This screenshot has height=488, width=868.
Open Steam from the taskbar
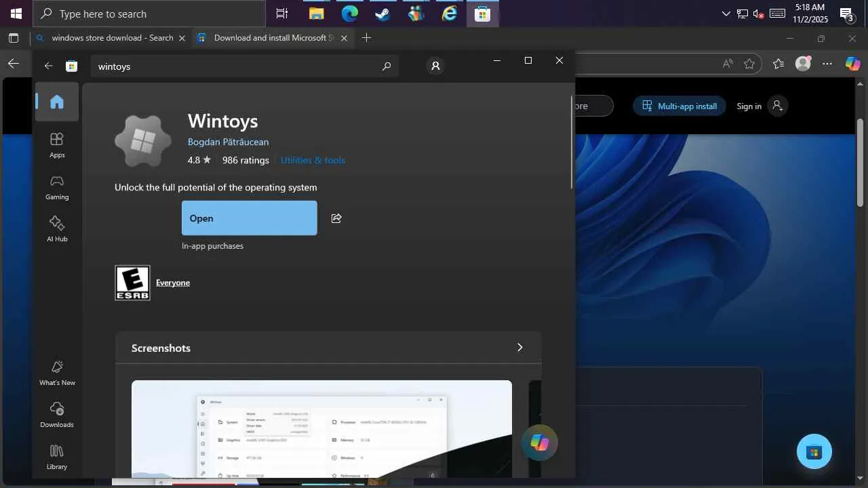(x=382, y=14)
